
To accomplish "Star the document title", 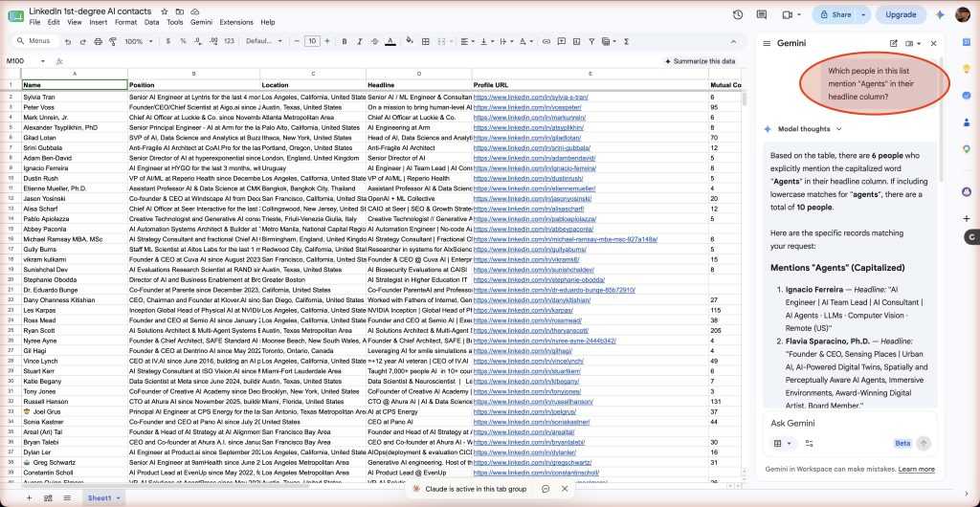I will (x=165, y=11).
